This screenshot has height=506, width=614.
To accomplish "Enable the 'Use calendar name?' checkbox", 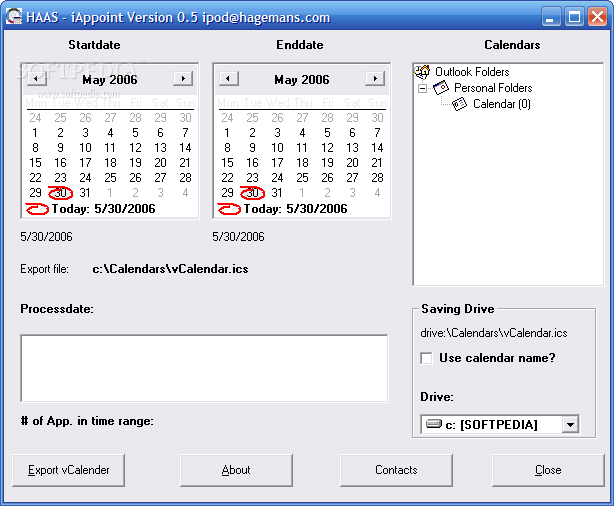I will tap(427, 358).
